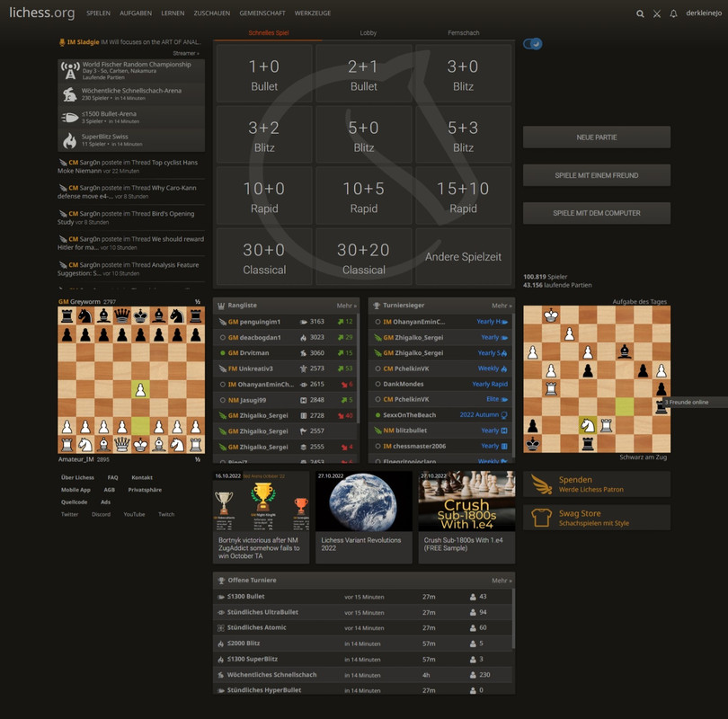This screenshot has height=719, width=728.
Task: Click the white king on the puzzle board
Action: tap(551, 315)
